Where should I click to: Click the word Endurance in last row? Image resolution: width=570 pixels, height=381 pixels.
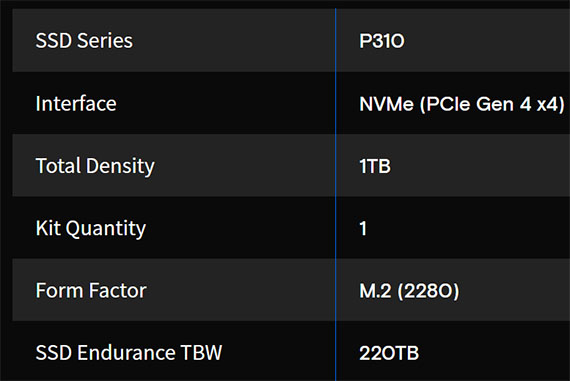pos(126,353)
